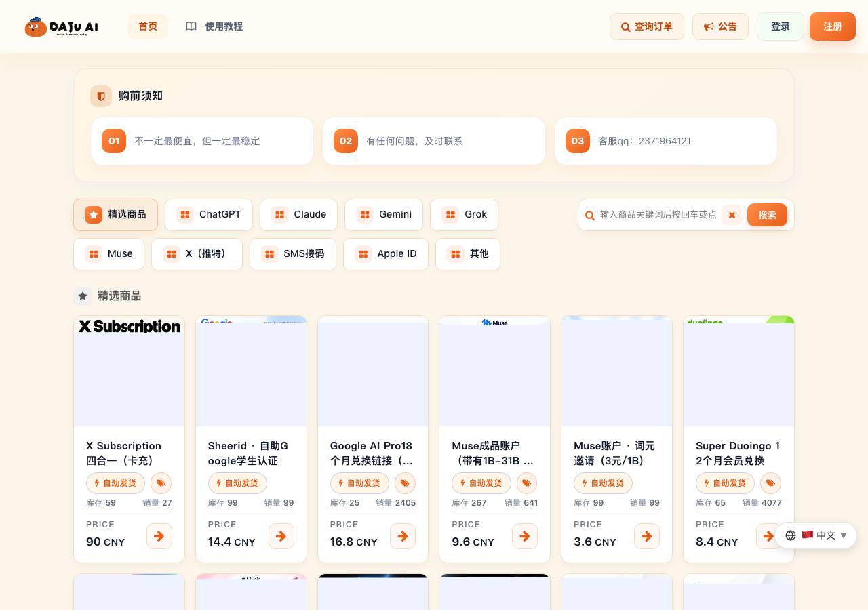This screenshot has width=868, height=610.
Task: Click tag icon on Muse成品账户 card
Action: tap(527, 483)
